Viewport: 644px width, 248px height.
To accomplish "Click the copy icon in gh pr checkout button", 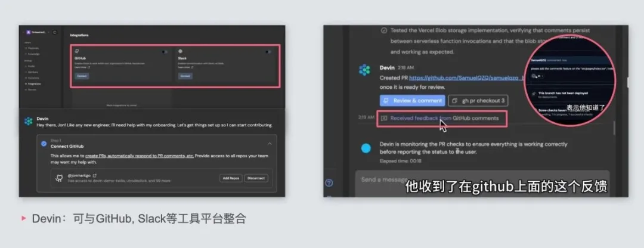I will (x=454, y=101).
